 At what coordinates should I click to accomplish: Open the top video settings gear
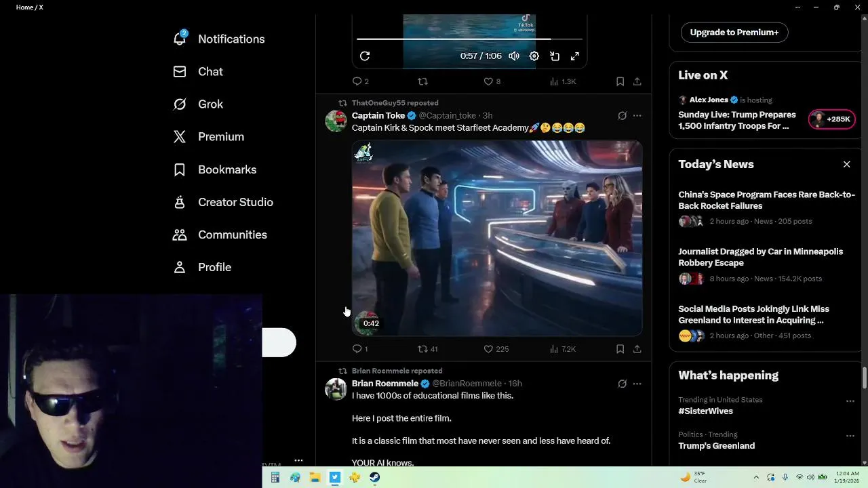pos(534,56)
